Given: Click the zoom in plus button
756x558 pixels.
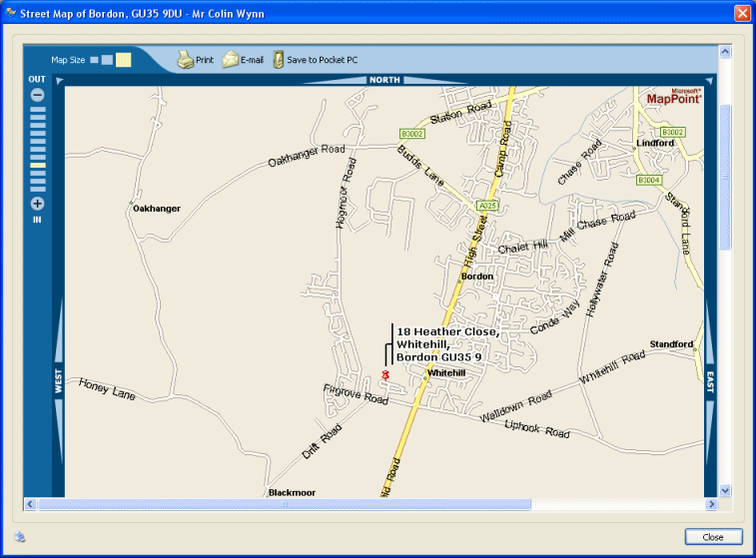Looking at the screenshot, I should coord(37,204).
